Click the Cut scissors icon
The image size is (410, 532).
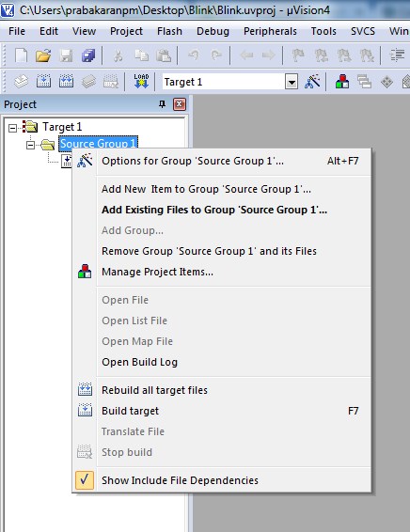pos(118,55)
